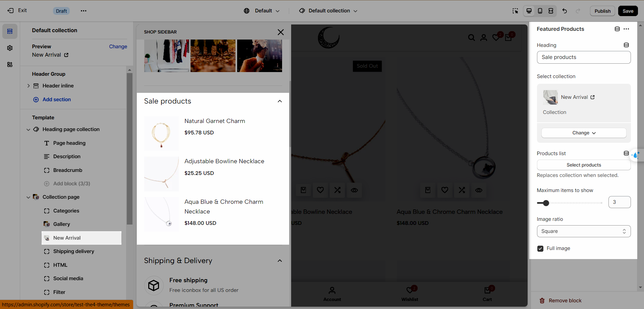Open header cart bag icon
Viewport: 644px width, 309px height.
(508, 38)
